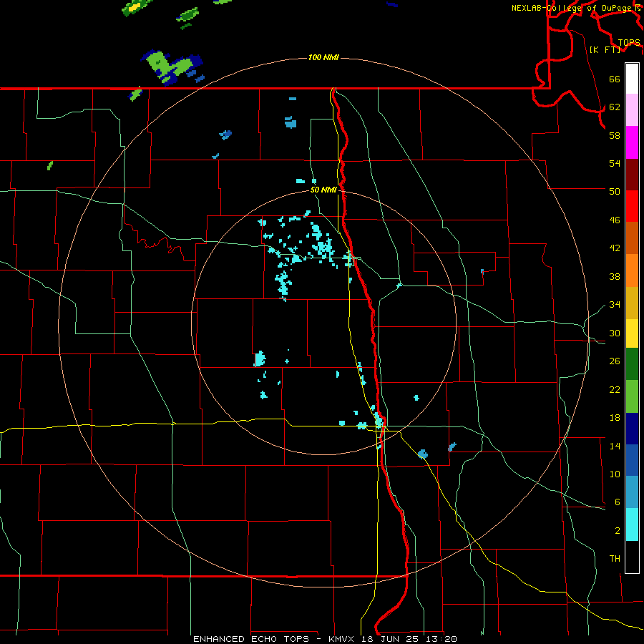644x644 pixels.
Task: Click the black TH legend swatch
Action: (632, 557)
